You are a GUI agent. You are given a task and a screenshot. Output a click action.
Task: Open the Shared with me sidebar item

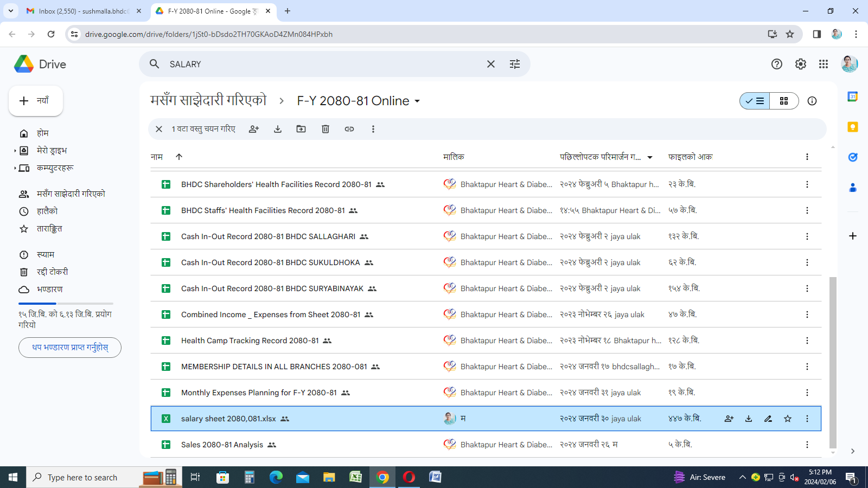(71, 194)
